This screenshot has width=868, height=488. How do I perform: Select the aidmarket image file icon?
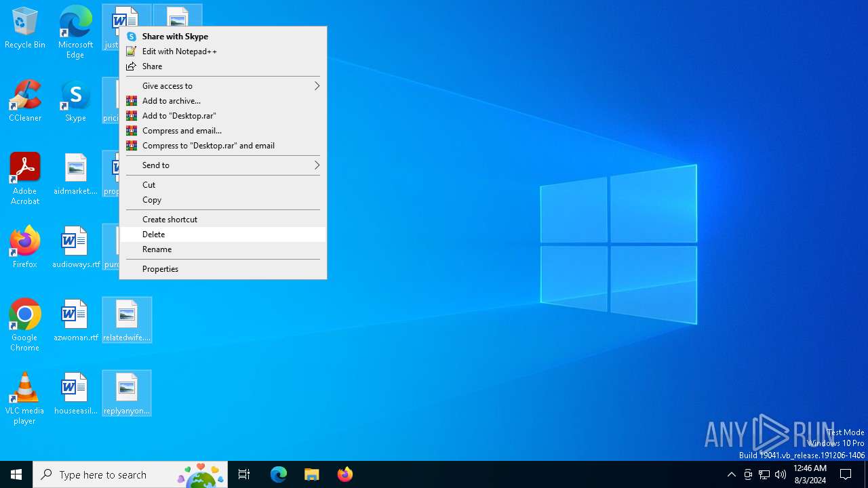75,175
